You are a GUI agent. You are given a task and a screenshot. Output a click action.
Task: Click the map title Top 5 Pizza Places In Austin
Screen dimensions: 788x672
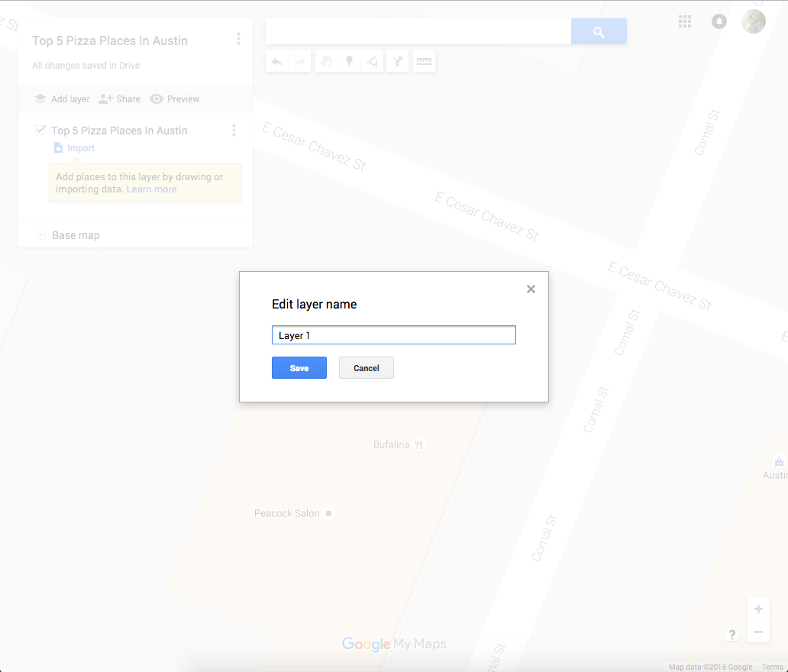(x=110, y=40)
